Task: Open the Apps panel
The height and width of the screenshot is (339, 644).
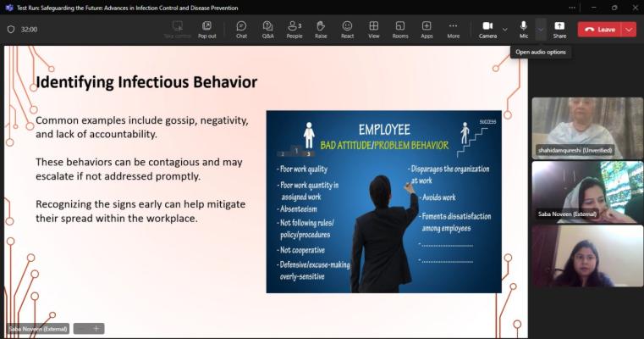Action: (x=427, y=29)
